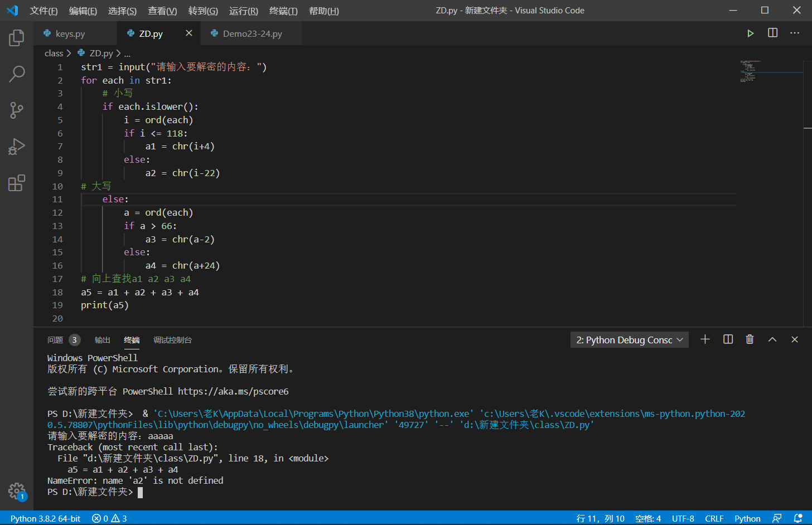Open the Source Control view
This screenshot has height=525, width=812.
pyautogui.click(x=17, y=110)
